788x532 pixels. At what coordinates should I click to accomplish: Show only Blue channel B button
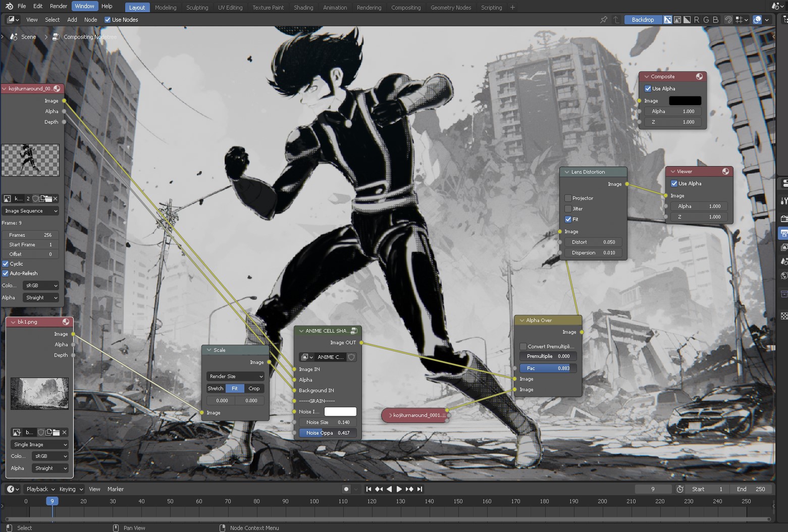point(715,20)
